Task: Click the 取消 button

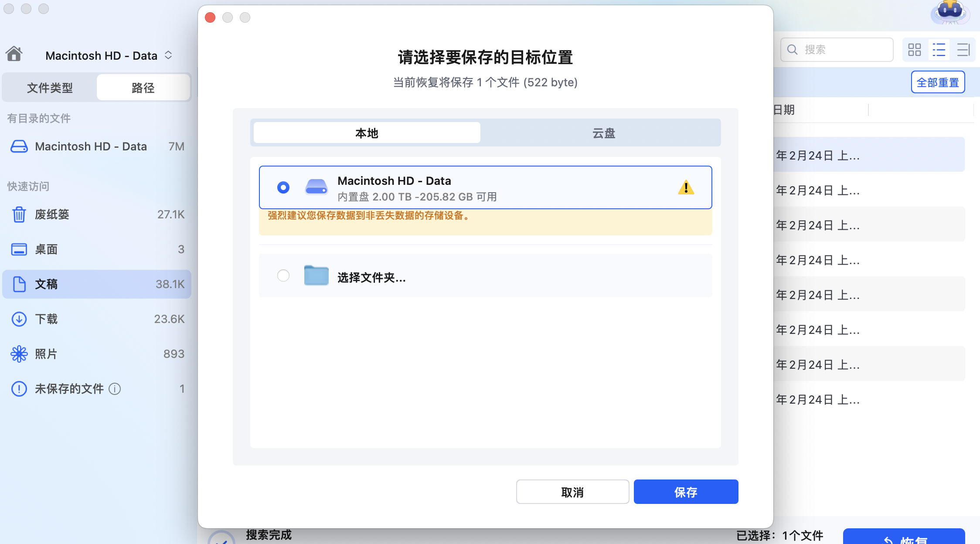Action: 572,492
